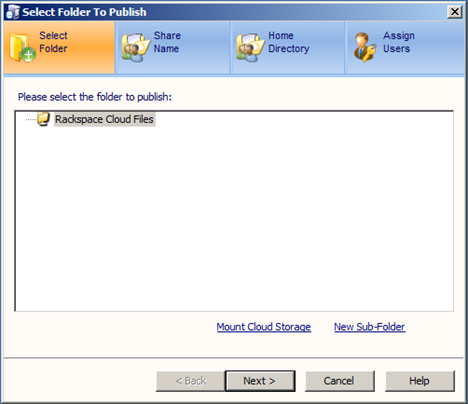Screen dimensions: 468x404
Task: Select the Rackspace Cloud Files tree item
Action: 104,119
